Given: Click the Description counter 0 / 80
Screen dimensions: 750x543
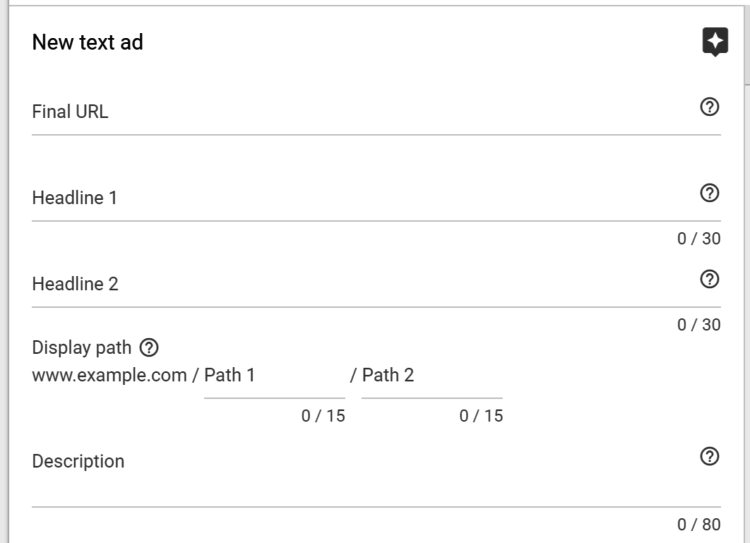Looking at the screenshot, I should [x=698, y=525].
